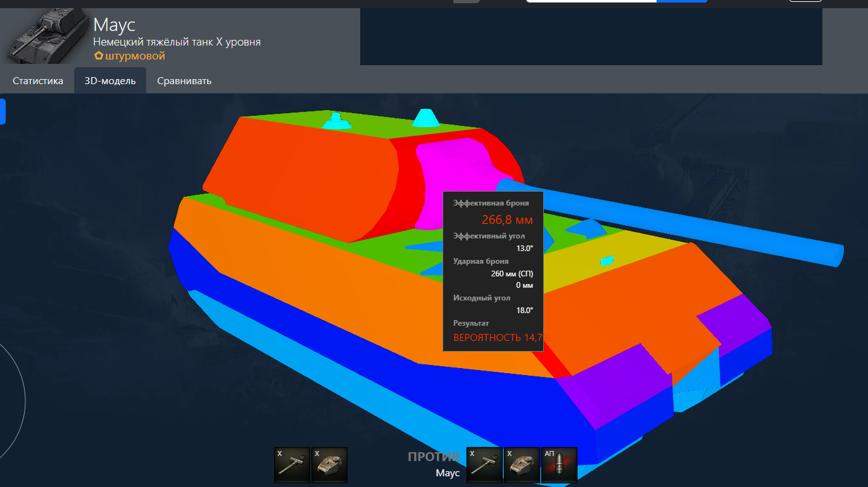This screenshot has width=868, height=487.
Task: Select the gun module icon left of ПРОТИВ
Action: tap(292, 465)
